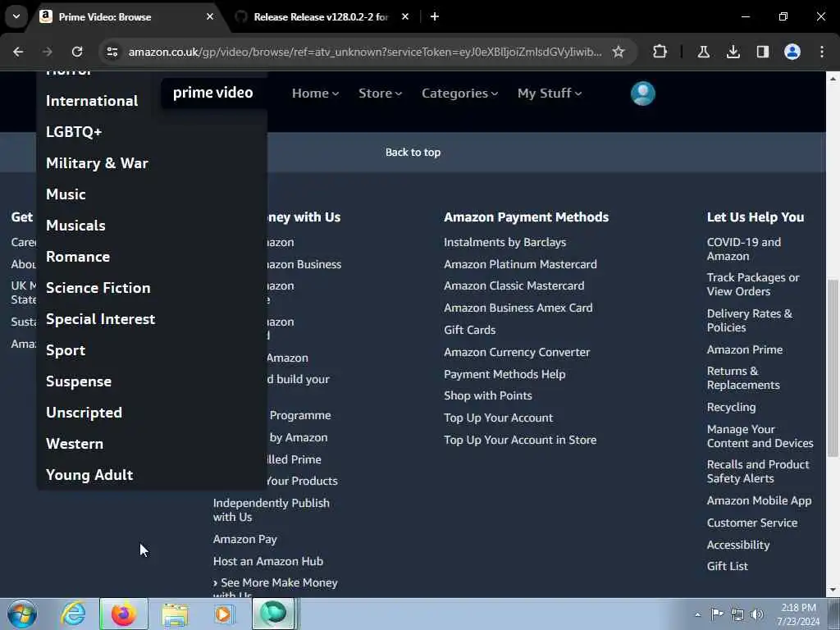Open the media player taskbar icon

pos(225,614)
